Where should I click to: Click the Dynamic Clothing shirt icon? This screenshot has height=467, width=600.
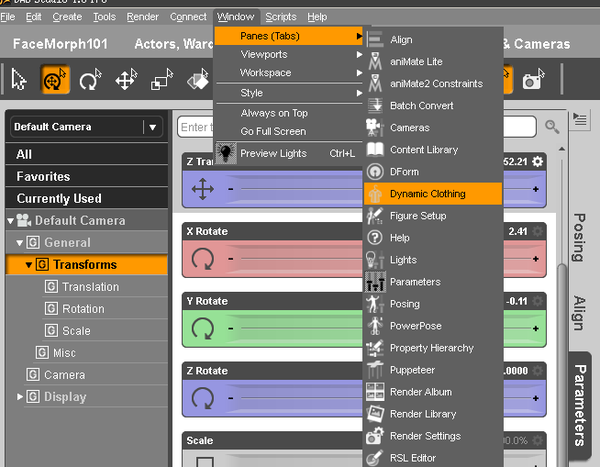[x=375, y=194]
